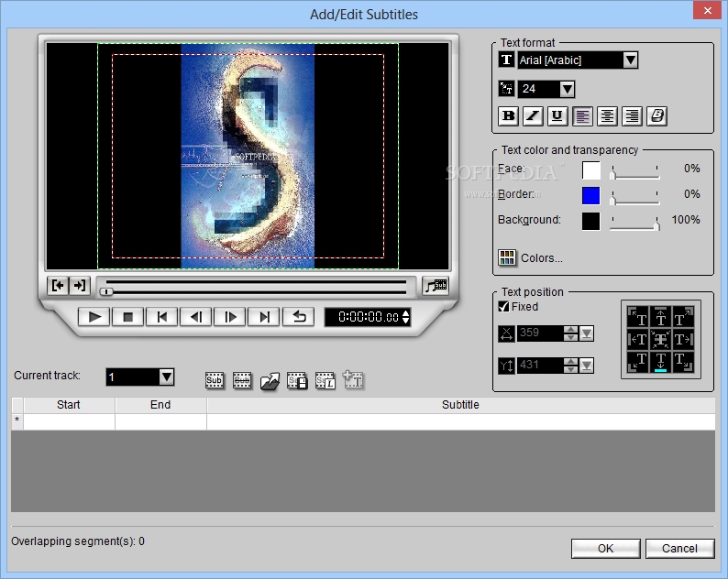This screenshot has height=579, width=728.
Task: Click the Start column header
Action: 69,405
